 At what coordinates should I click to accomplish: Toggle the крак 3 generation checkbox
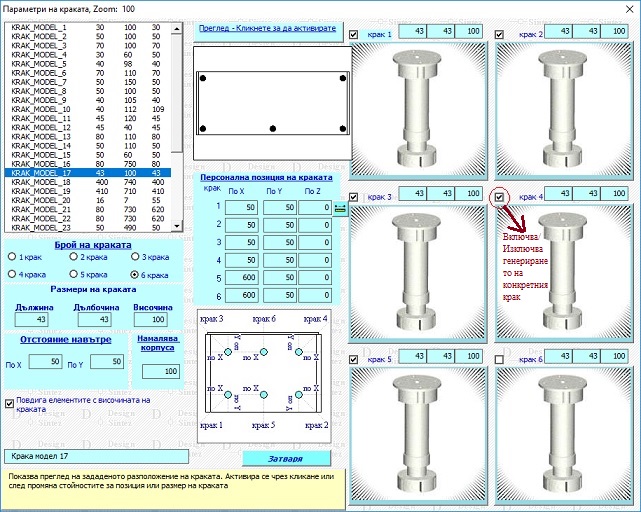[x=354, y=198]
